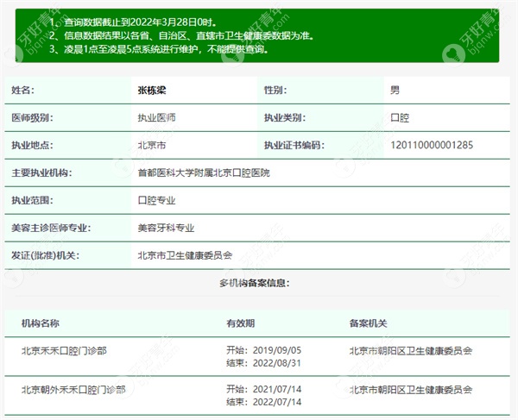Select the 口腔 category value
The width and height of the screenshot is (518, 420).
coord(400,118)
